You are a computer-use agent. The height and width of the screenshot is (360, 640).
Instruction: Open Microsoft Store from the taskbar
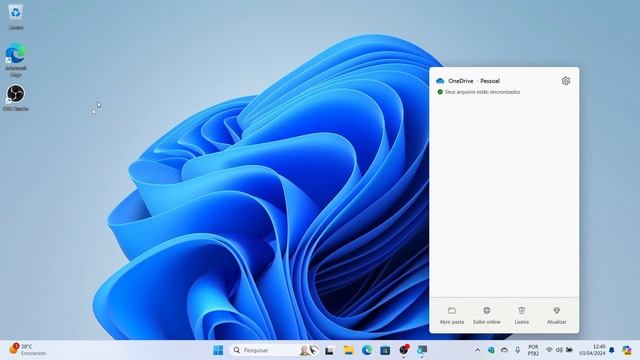coord(385,350)
